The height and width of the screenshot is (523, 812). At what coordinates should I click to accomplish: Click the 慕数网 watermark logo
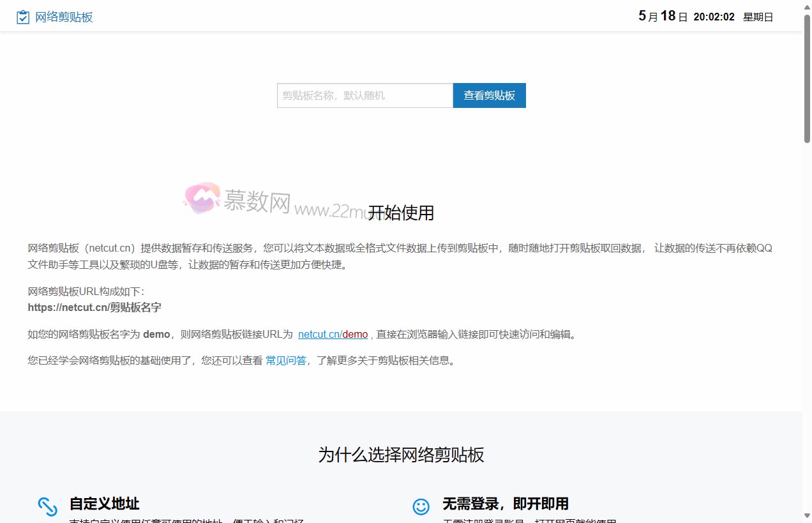(x=200, y=199)
